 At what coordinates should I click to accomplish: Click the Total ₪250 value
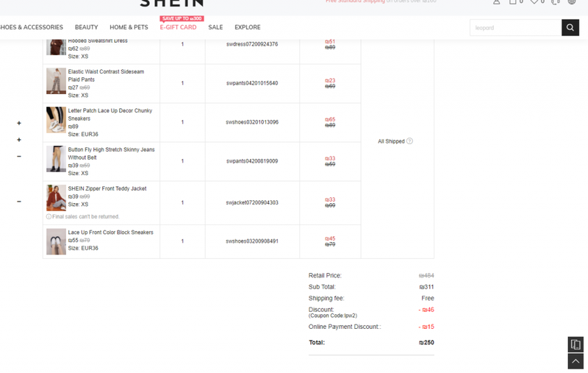(426, 342)
